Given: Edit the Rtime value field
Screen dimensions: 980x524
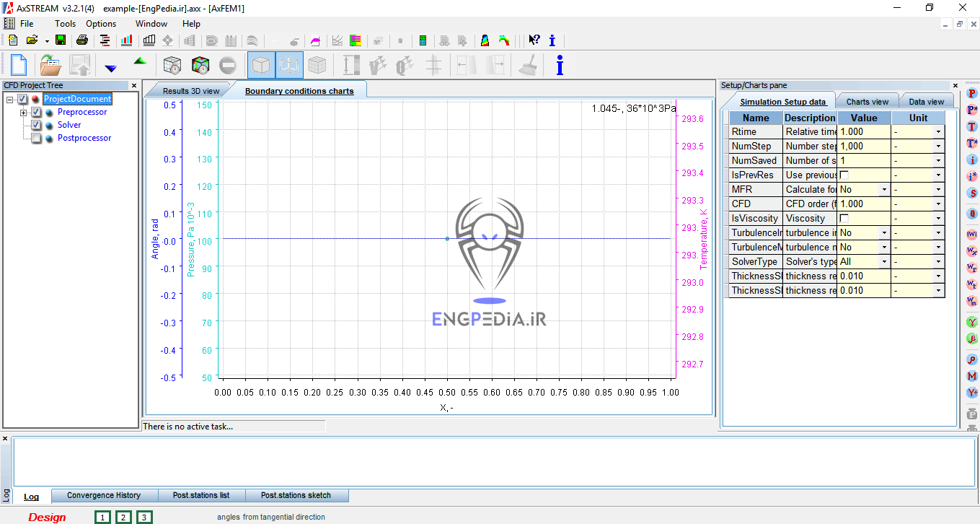Looking at the screenshot, I should click(864, 131).
